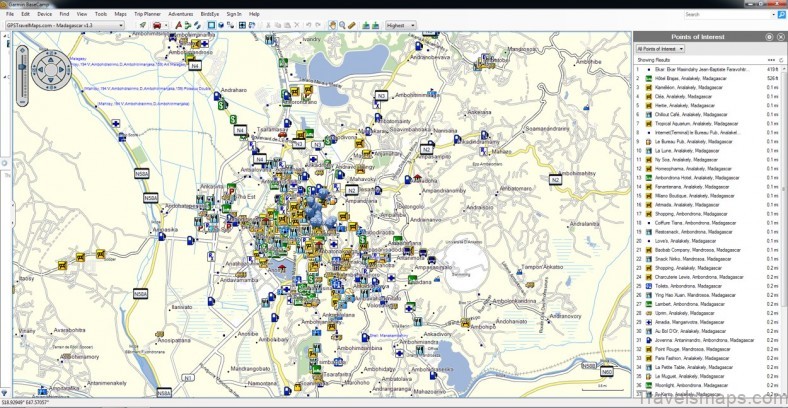
Task: Select result La Petite Table, Analakely
Action: 708,367
